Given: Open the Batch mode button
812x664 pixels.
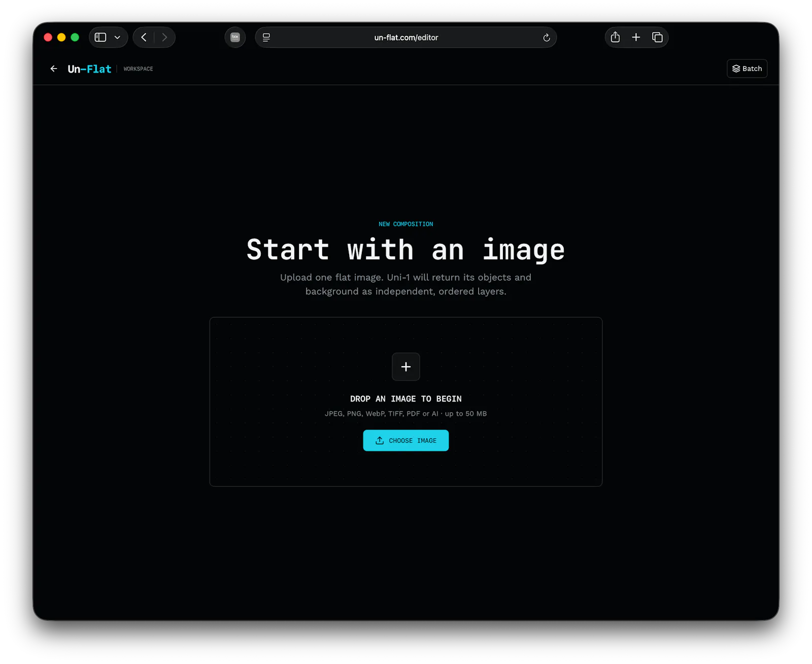Looking at the screenshot, I should point(747,69).
